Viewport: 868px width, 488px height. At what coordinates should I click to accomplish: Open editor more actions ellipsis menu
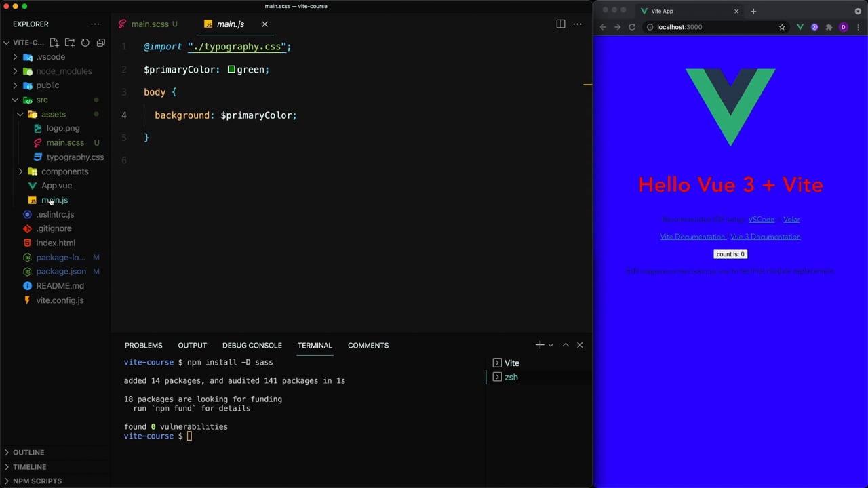(x=578, y=24)
